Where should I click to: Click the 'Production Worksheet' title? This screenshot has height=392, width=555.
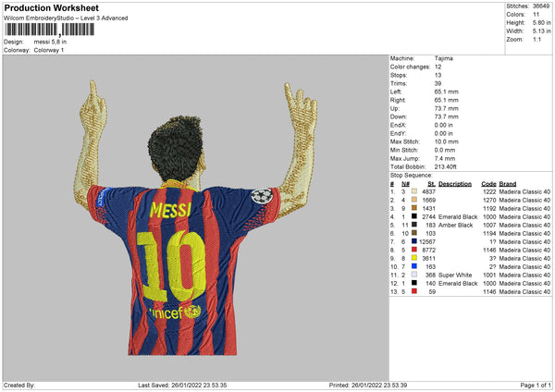coord(51,7)
